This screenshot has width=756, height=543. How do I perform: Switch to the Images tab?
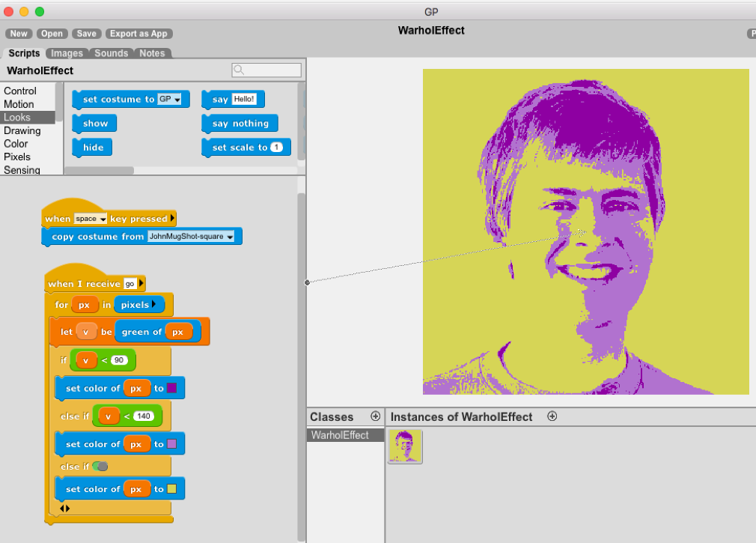click(x=67, y=53)
